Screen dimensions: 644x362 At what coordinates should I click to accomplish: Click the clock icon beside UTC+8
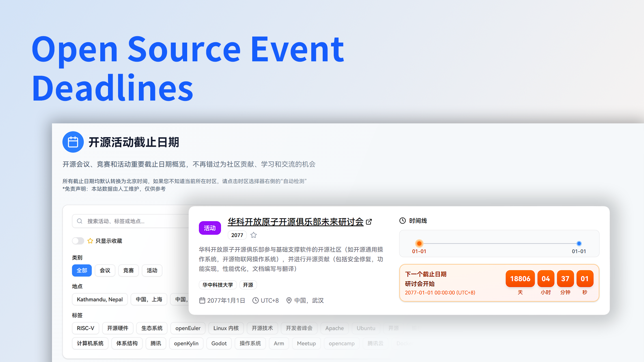pyautogui.click(x=256, y=300)
